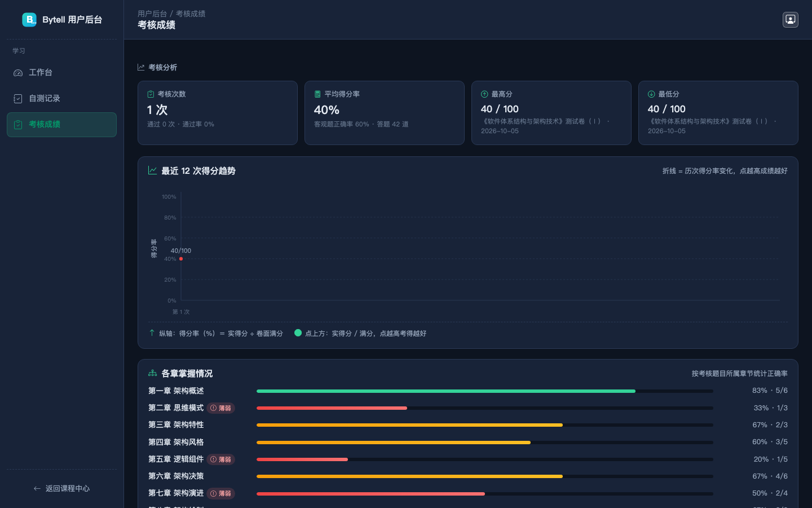Click the 第五章 逻辑组件 progress bar
The width and height of the screenshot is (812, 508).
tap(485, 459)
